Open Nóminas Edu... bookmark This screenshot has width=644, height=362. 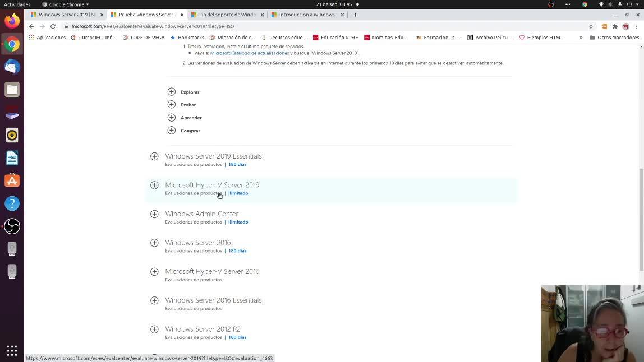[387, 38]
